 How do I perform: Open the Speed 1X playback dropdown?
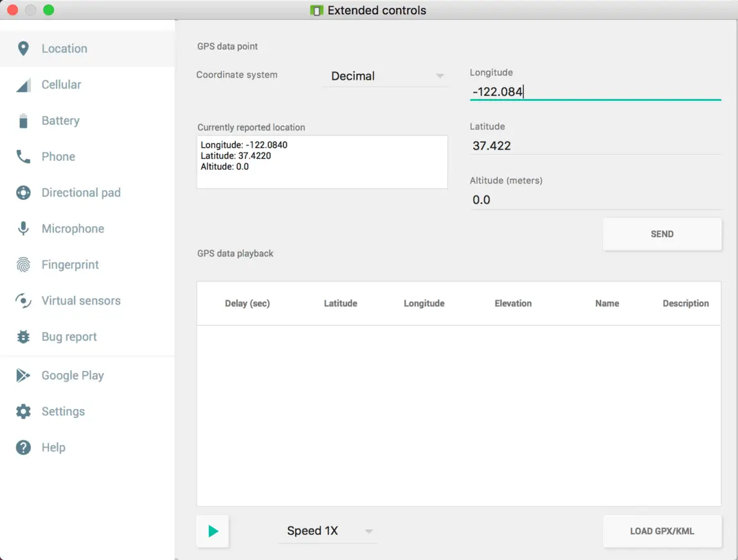point(328,530)
